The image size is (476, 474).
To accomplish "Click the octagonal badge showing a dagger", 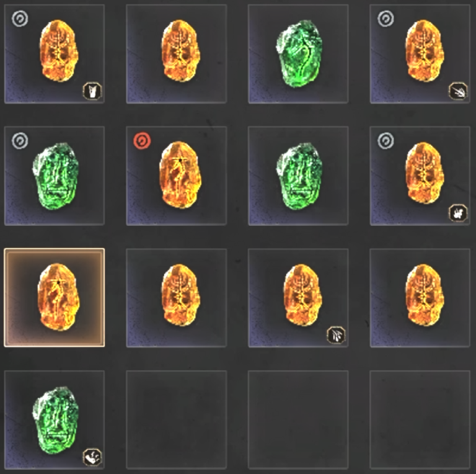I will (458, 91).
